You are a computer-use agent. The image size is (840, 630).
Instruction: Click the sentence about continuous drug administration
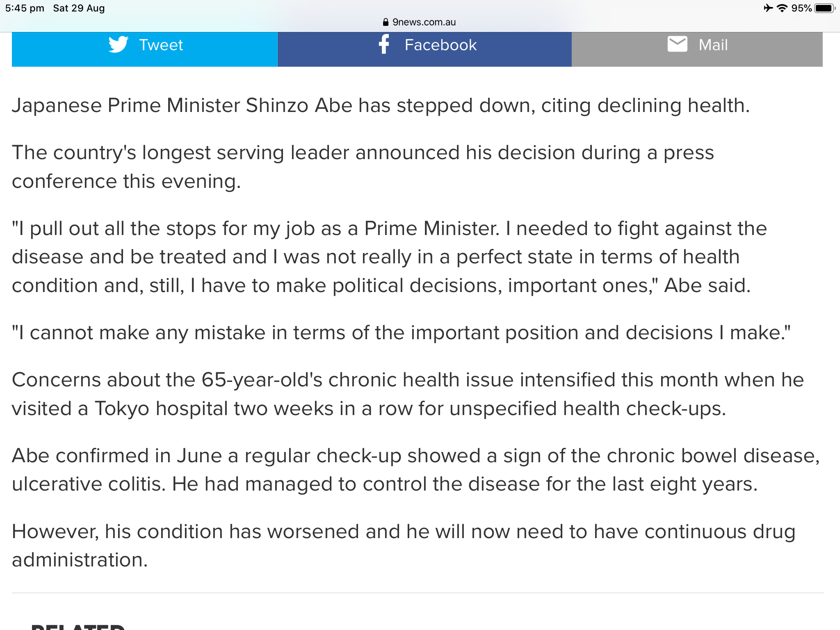pyautogui.click(x=404, y=546)
